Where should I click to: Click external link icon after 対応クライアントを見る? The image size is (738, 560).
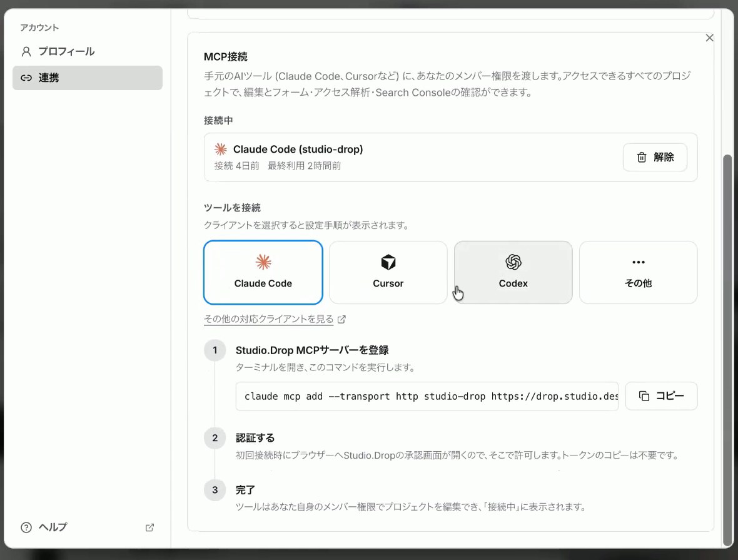tap(341, 319)
